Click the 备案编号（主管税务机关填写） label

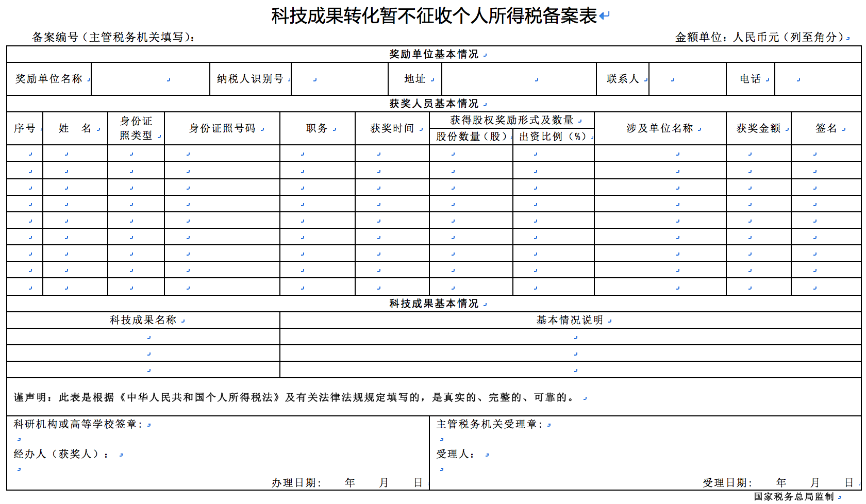pyautogui.click(x=113, y=37)
